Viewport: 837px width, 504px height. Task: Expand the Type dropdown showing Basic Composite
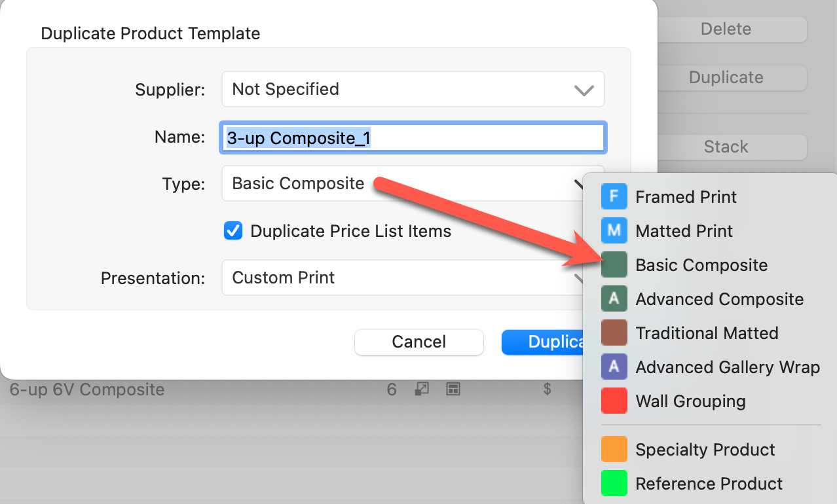(400, 184)
